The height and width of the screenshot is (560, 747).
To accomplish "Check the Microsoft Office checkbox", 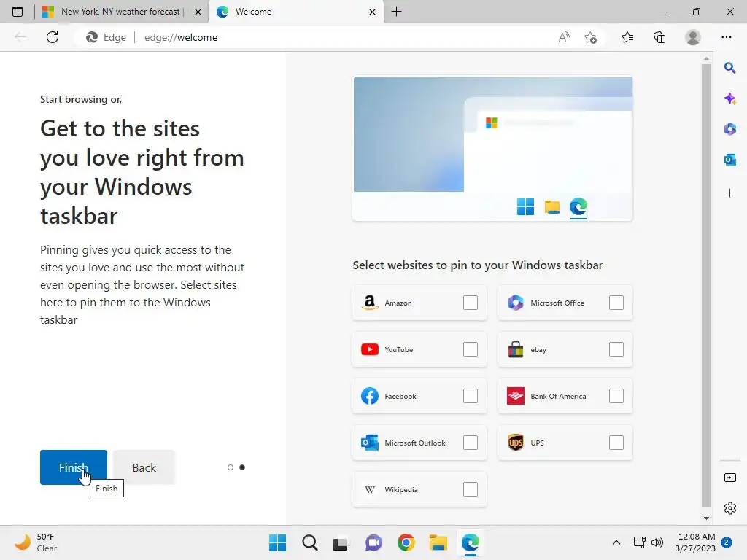I will [x=616, y=303].
